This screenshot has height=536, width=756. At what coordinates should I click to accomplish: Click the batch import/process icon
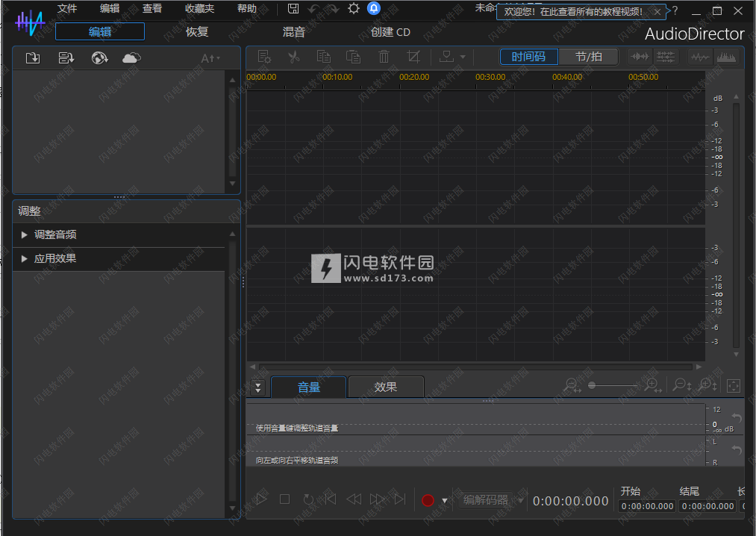66,58
